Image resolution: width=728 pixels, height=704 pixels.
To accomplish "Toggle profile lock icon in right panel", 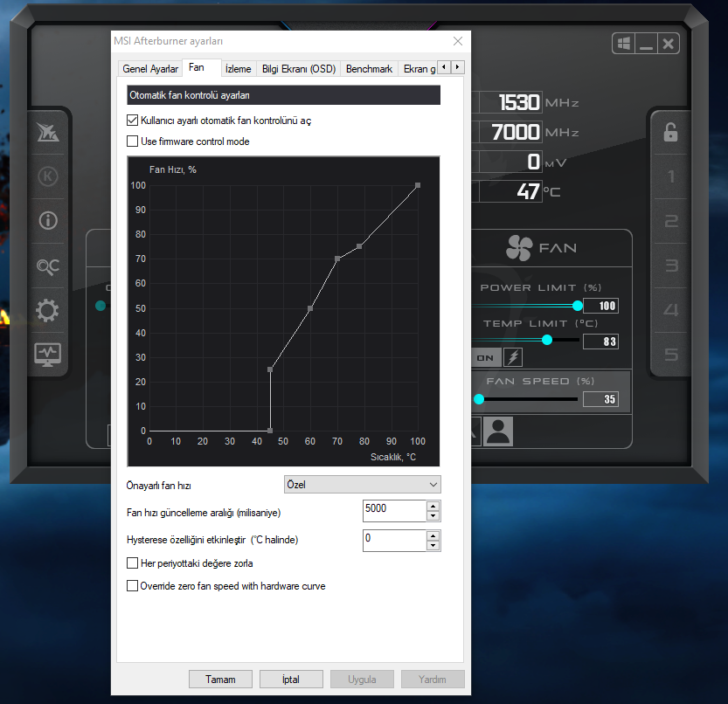I will coord(670,132).
